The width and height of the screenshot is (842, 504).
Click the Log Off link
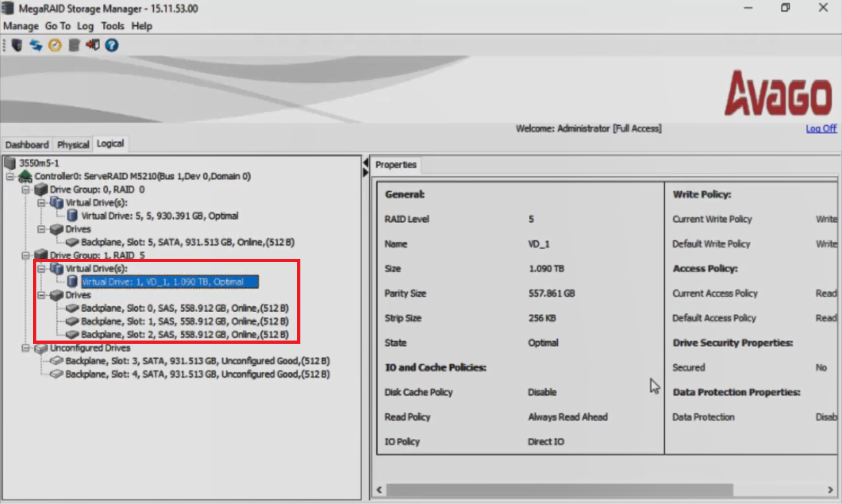pos(821,128)
